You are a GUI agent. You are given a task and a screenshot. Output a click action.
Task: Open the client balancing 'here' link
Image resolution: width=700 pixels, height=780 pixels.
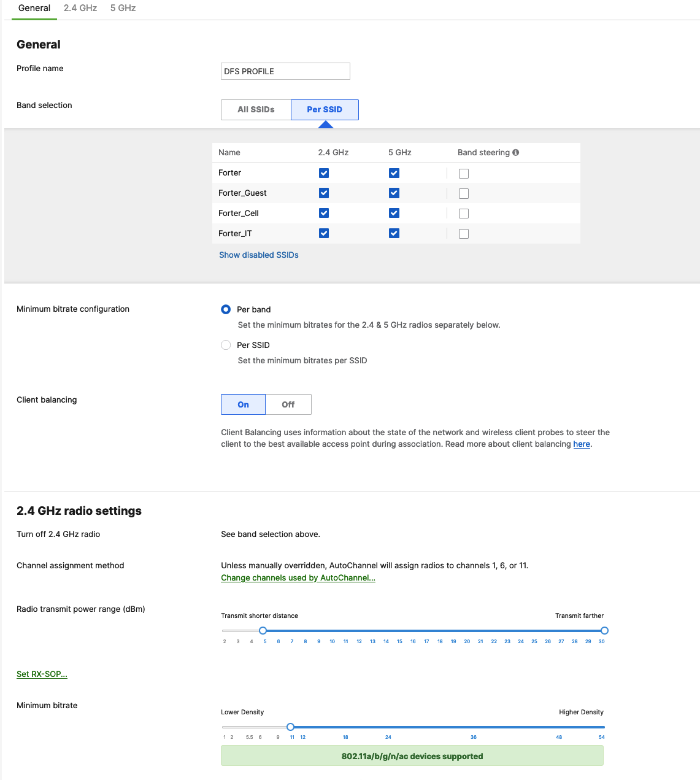pos(581,444)
